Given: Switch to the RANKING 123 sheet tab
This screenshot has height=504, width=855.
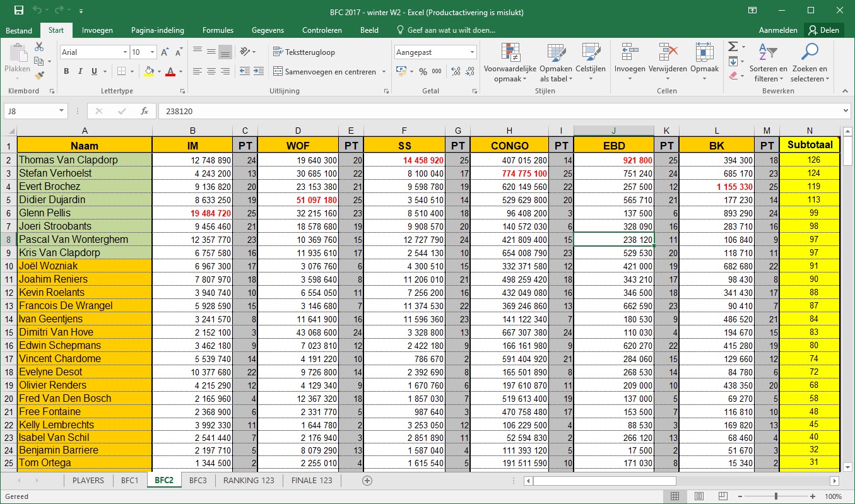Looking at the screenshot, I should 249,480.
